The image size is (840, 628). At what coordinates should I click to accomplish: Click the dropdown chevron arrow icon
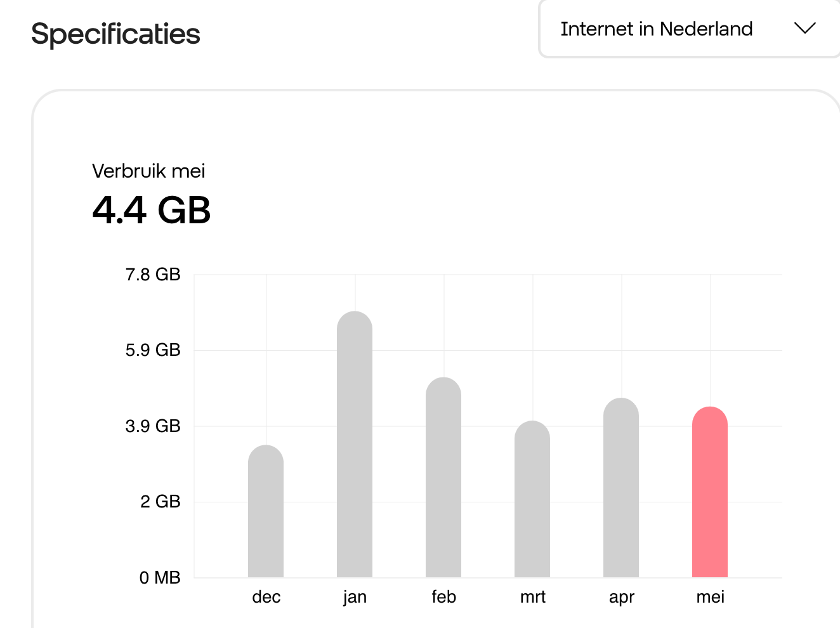click(804, 29)
